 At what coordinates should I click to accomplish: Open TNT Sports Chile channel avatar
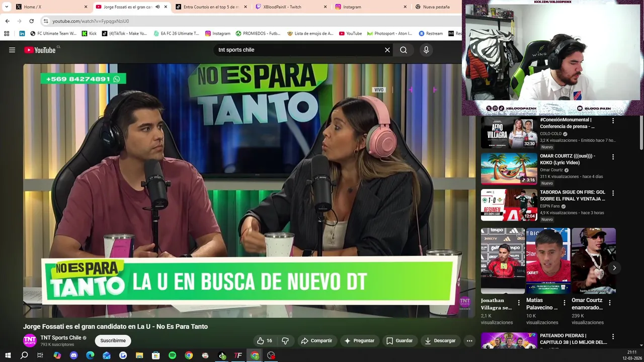[30, 340]
